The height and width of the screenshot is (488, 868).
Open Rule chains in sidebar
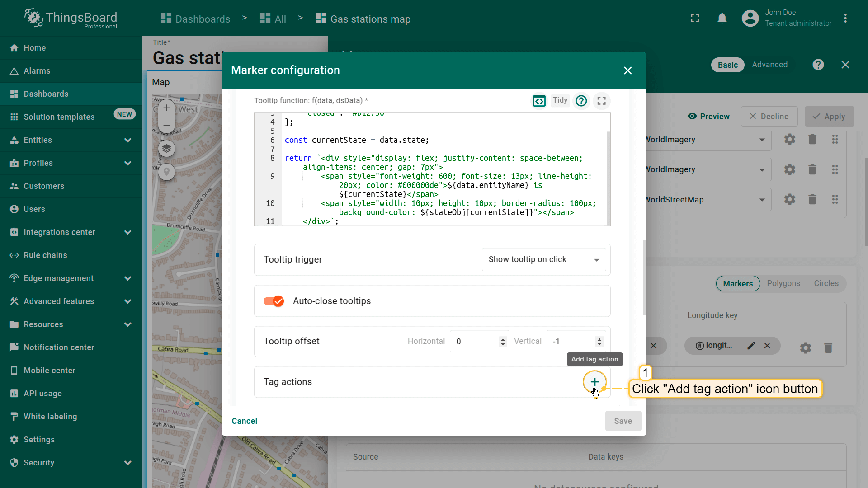point(45,255)
